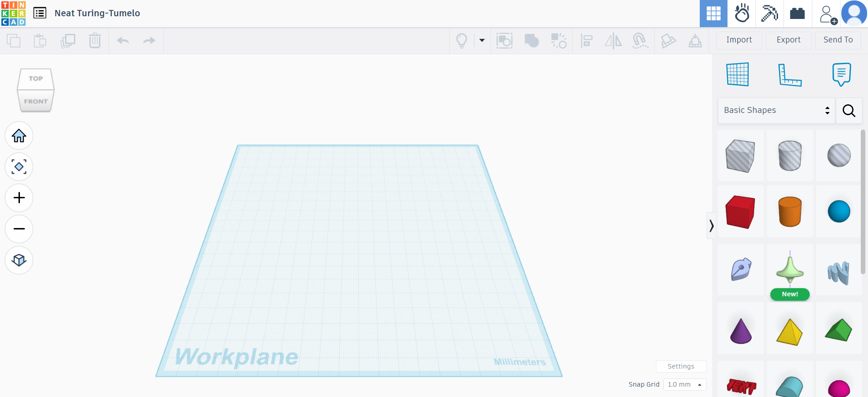
Task: Open the visibility dropdown arrow
Action: point(482,41)
